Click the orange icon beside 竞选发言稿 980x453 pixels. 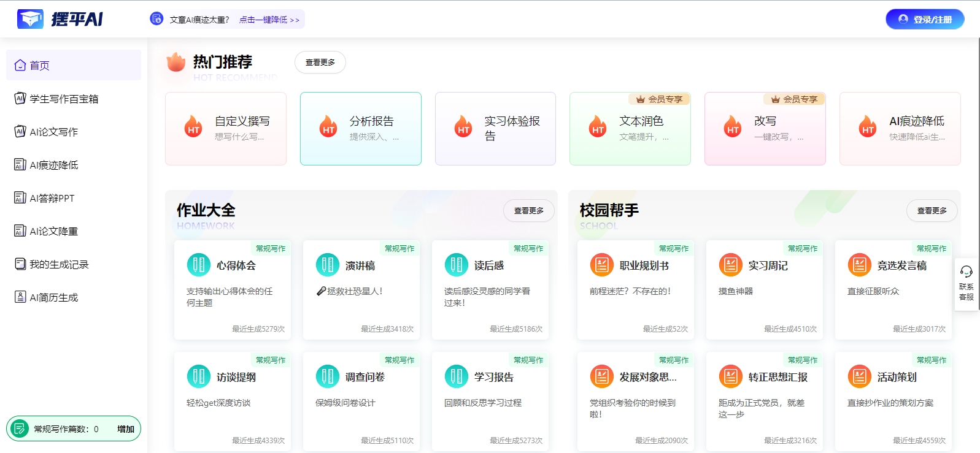859,265
